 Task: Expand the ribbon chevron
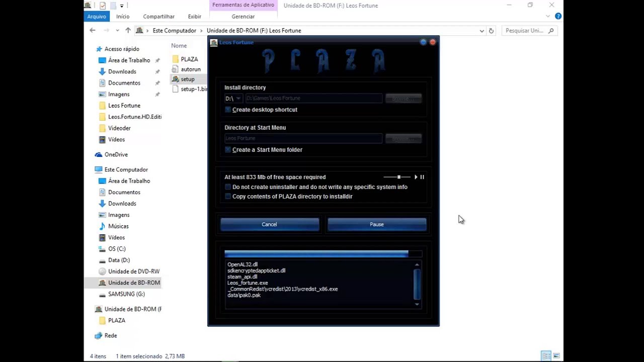[x=548, y=16]
